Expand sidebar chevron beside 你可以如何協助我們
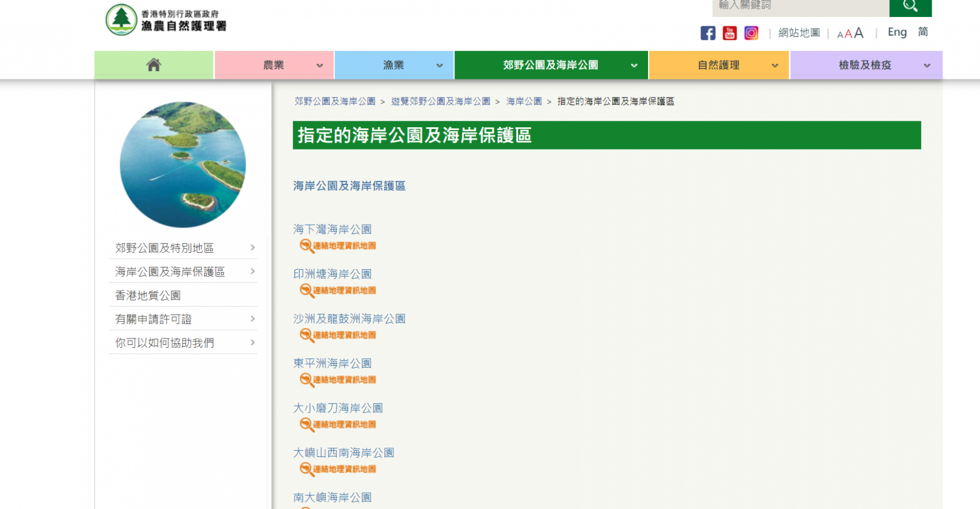Viewport: 980px width, 509px height. (x=253, y=342)
